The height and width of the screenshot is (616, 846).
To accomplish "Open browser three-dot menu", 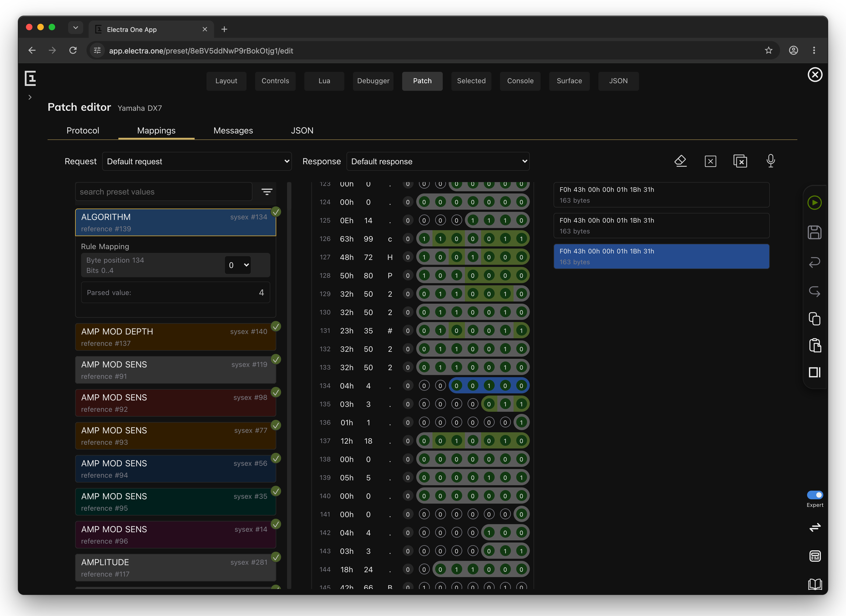I will [814, 50].
